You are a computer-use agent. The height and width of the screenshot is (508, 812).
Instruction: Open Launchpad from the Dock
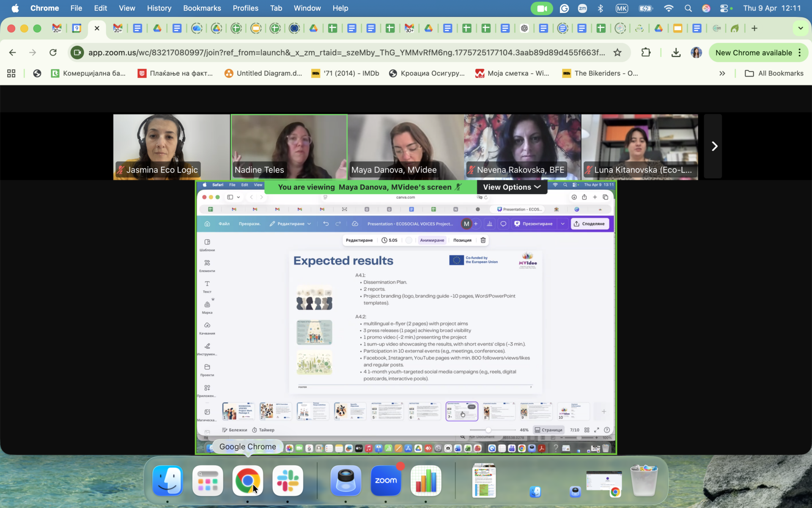(207, 480)
